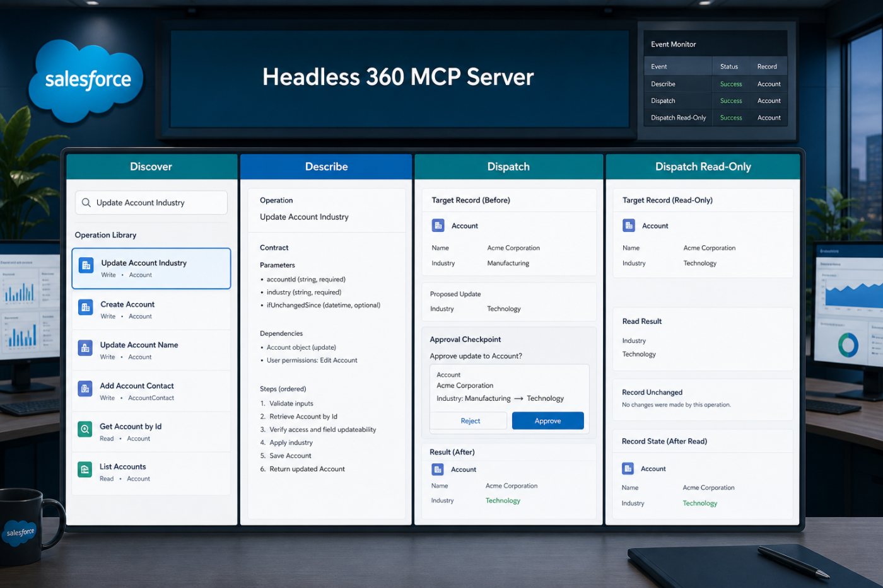Select the Update Account Name operation
Viewport: 883px width, 588px height.
tap(151, 350)
